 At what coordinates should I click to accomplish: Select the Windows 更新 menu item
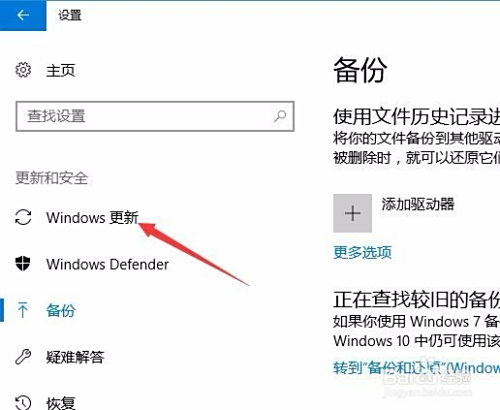92,218
